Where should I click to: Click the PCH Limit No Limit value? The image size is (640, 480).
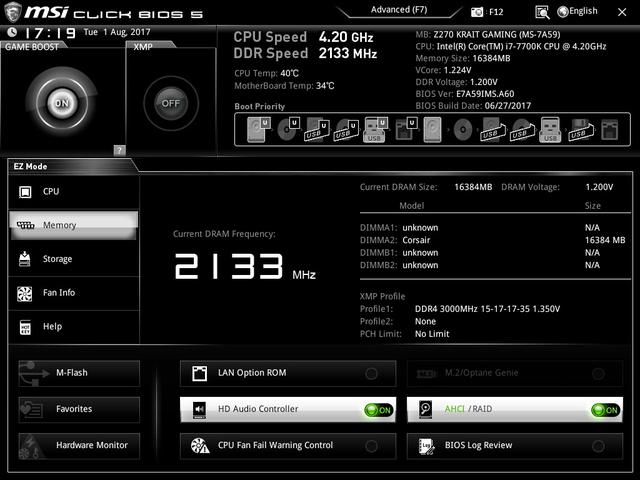(x=432, y=334)
